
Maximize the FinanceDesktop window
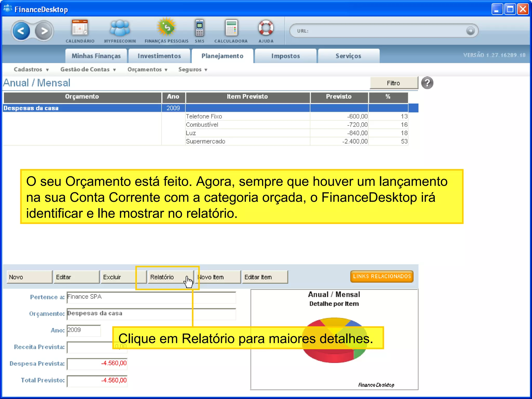pos(510,9)
